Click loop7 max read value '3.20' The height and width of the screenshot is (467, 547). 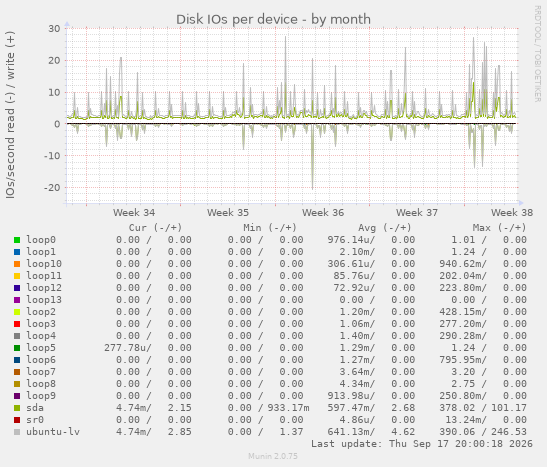463,372
